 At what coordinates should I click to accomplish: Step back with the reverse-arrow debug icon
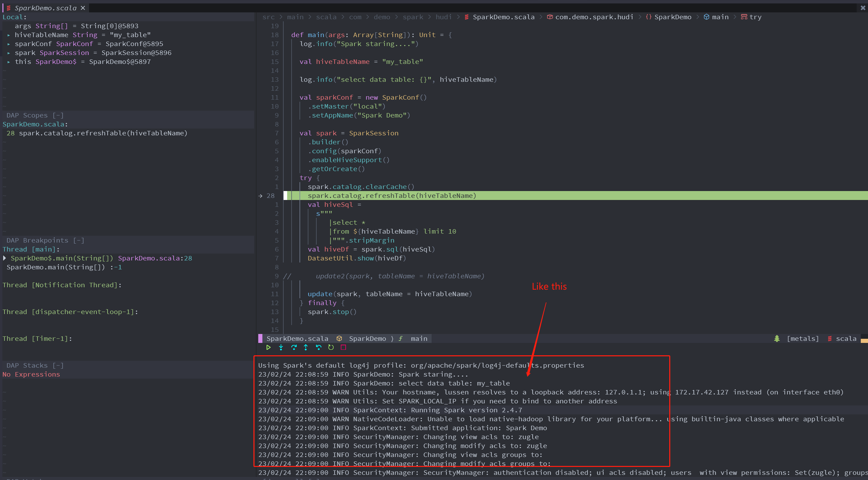(x=318, y=347)
